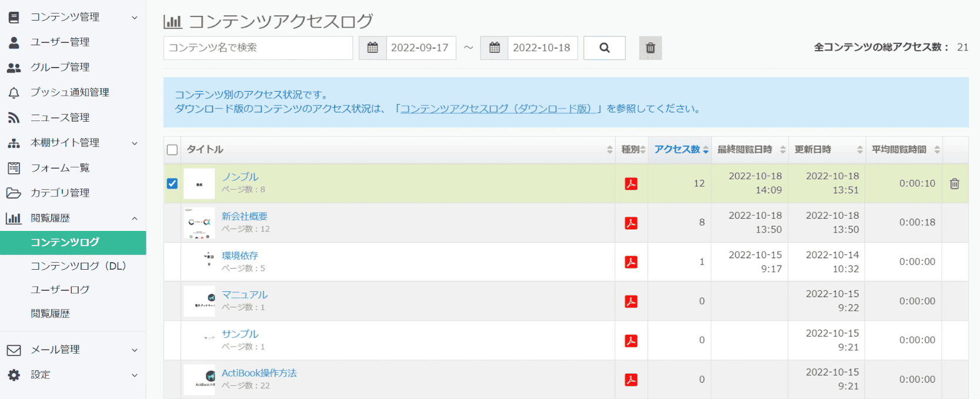Click the PDF icon in マニュアル row

(x=631, y=301)
